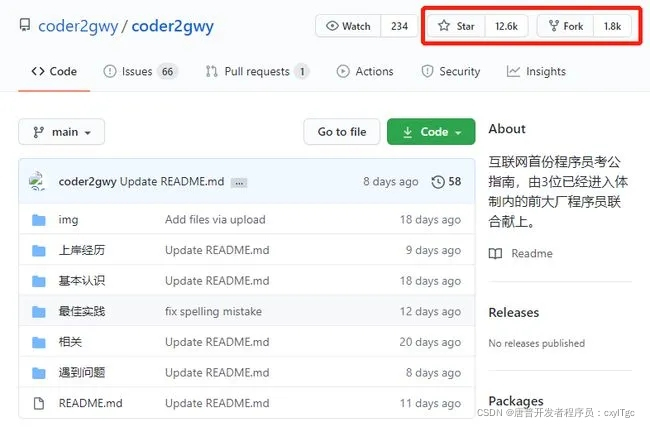This screenshot has width=650, height=427.
Task: Open the Actions tab
Action: coord(365,71)
